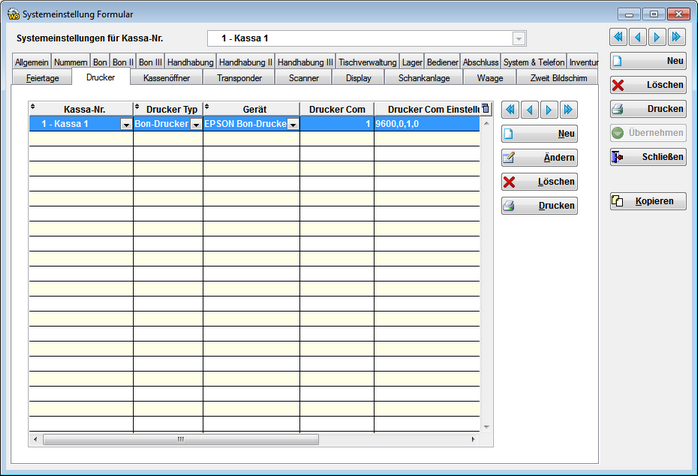Screen dimensions: 698x476
Task: Open the Bon III tab
Action: [x=150, y=62]
